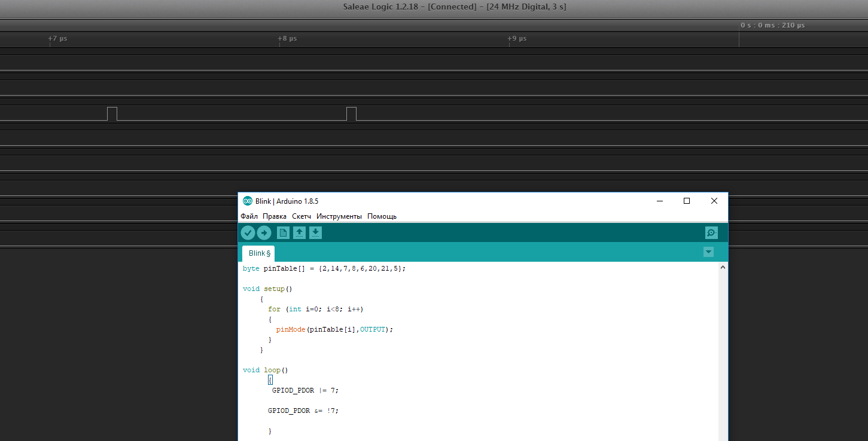Click the Verify sketch checkmark icon

tap(248, 233)
